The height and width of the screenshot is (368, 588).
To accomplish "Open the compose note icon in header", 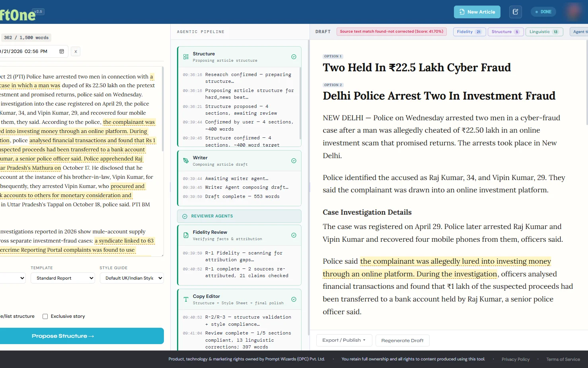I will [x=515, y=12].
